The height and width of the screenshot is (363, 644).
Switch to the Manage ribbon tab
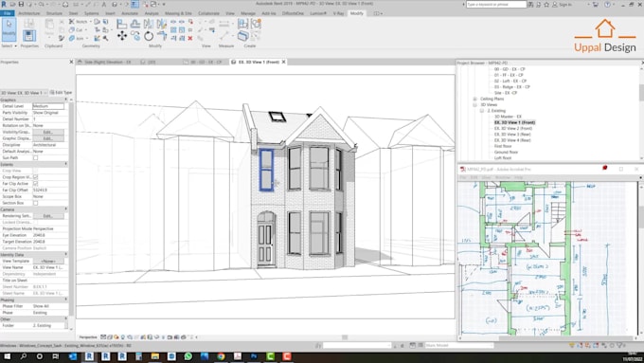click(x=248, y=13)
